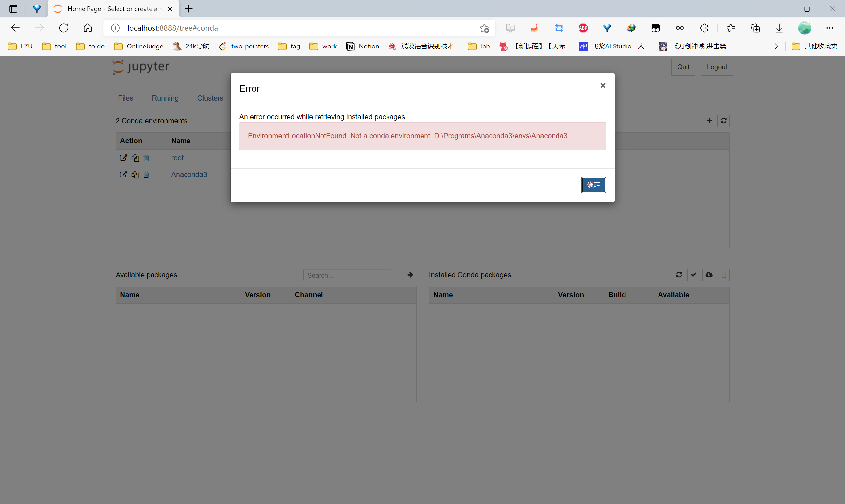Click the 确定 confirm button in Error dialog
The image size is (845, 504).
point(593,185)
